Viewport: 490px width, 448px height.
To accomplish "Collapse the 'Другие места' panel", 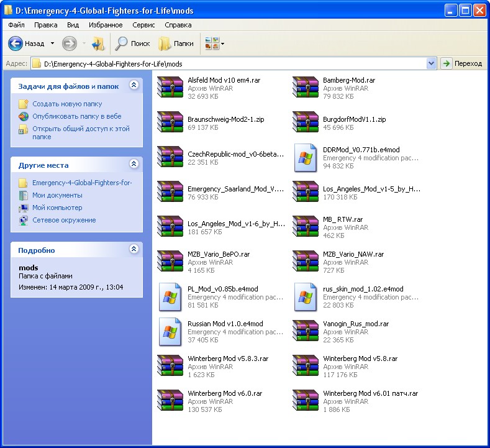I will tap(134, 164).
